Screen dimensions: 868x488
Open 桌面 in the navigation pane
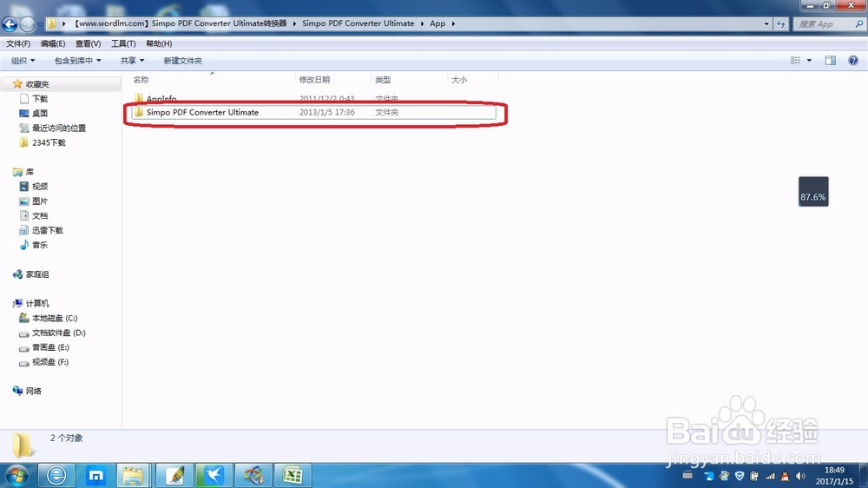coord(40,113)
